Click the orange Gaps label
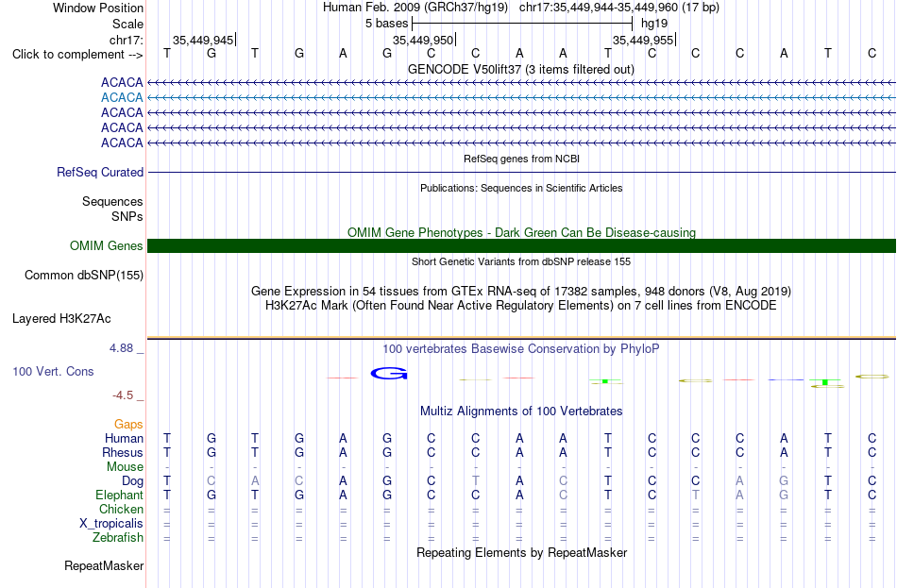Image resolution: width=897 pixels, height=588 pixels. point(128,425)
